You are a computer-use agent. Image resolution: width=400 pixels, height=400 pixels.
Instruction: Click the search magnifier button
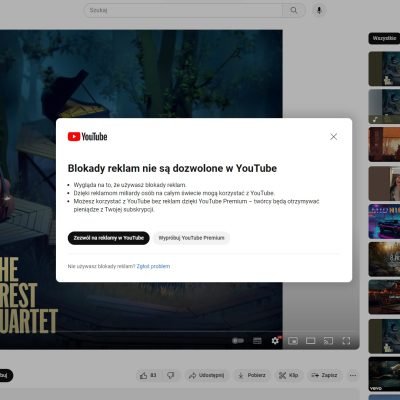[x=294, y=10]
